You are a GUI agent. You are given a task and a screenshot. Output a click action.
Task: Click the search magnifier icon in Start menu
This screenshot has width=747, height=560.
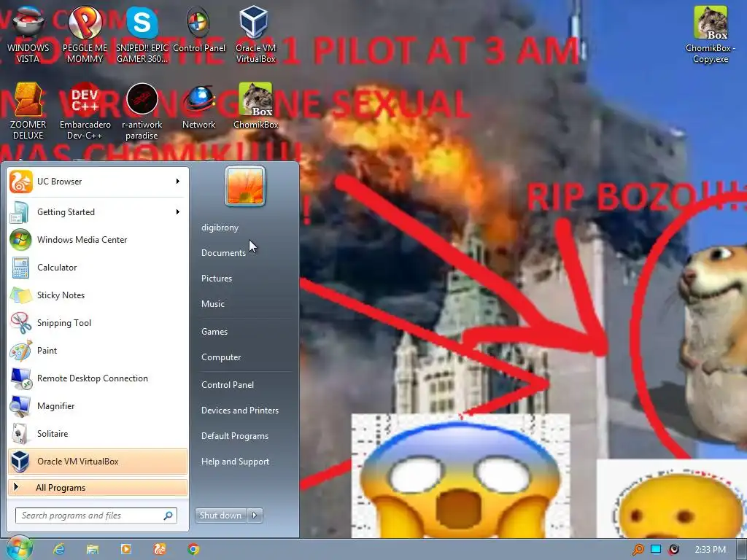point(168,516)
